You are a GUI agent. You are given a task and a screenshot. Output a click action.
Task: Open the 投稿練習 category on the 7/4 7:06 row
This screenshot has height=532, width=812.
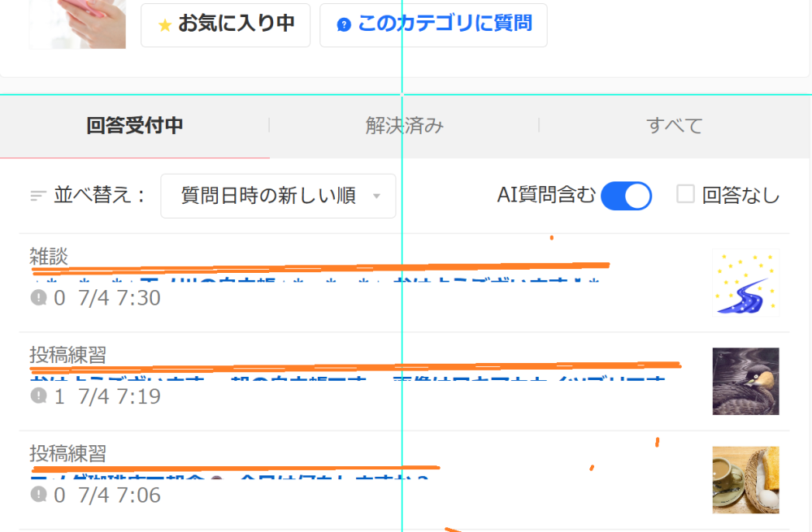(x=67, y=453)
